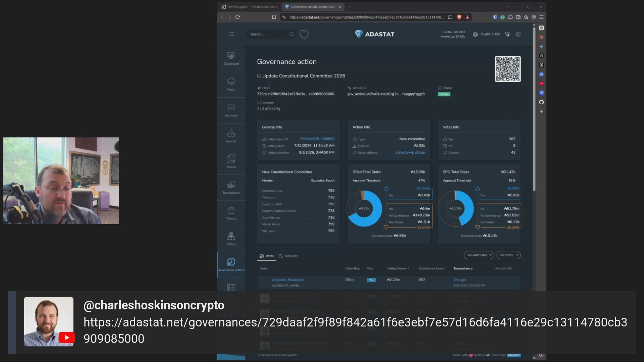This screenshot has height=362, width=644.
Task: Open the DReps sidebar section
Action: 231,239
